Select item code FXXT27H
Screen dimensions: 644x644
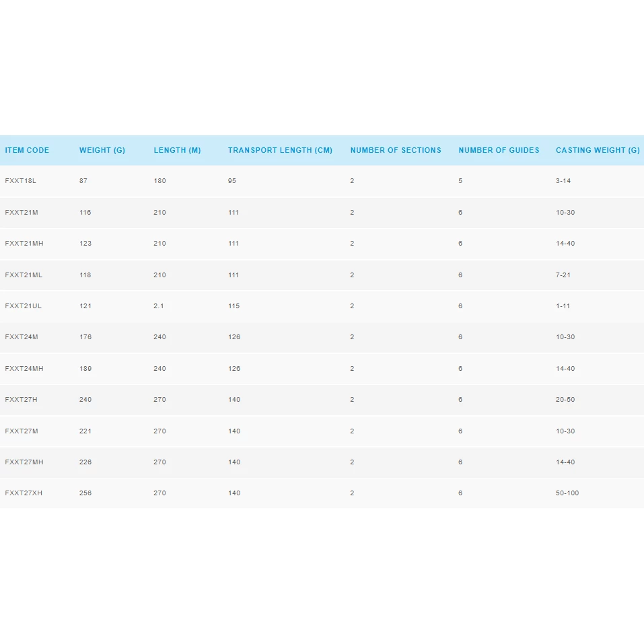coord(22,400)
